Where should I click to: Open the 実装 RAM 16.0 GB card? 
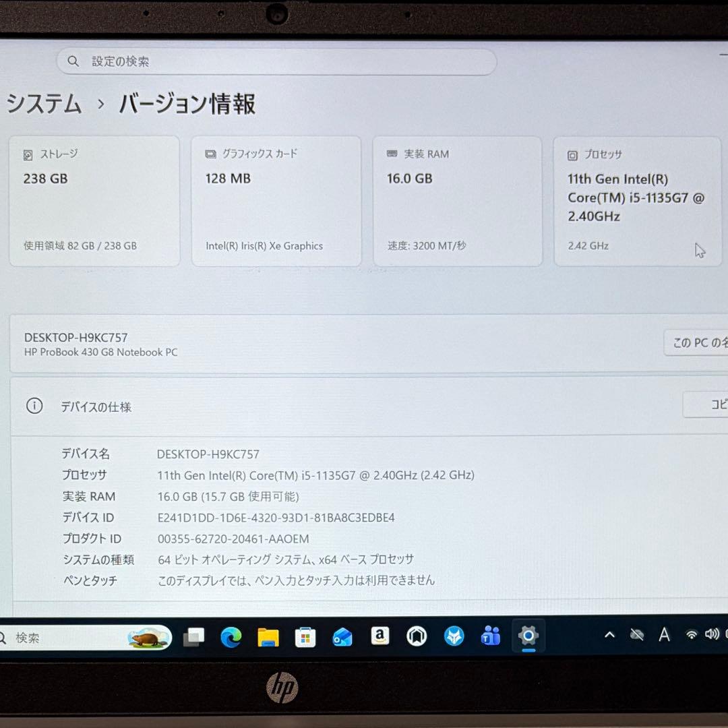(x=457, y=201)
